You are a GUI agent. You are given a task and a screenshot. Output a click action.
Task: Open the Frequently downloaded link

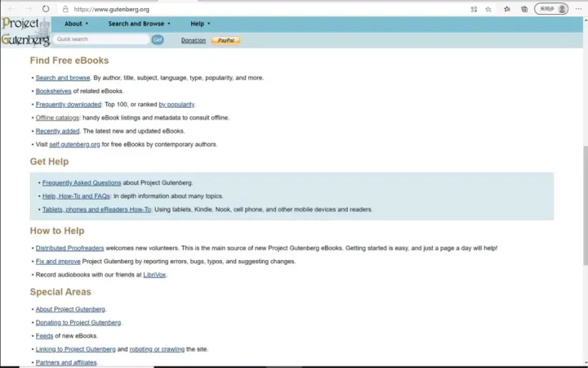(69, 105)
